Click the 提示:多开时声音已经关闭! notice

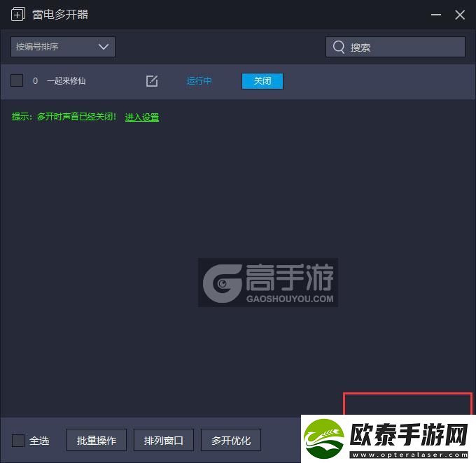pos(64,117)
